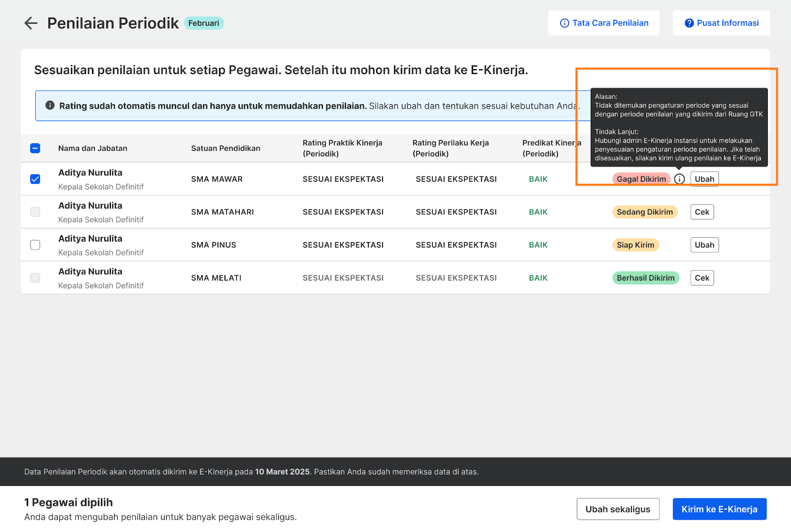791x532 pixels.
Task: Click the Gagal Dikirim status badge
Action: [641, 179]
